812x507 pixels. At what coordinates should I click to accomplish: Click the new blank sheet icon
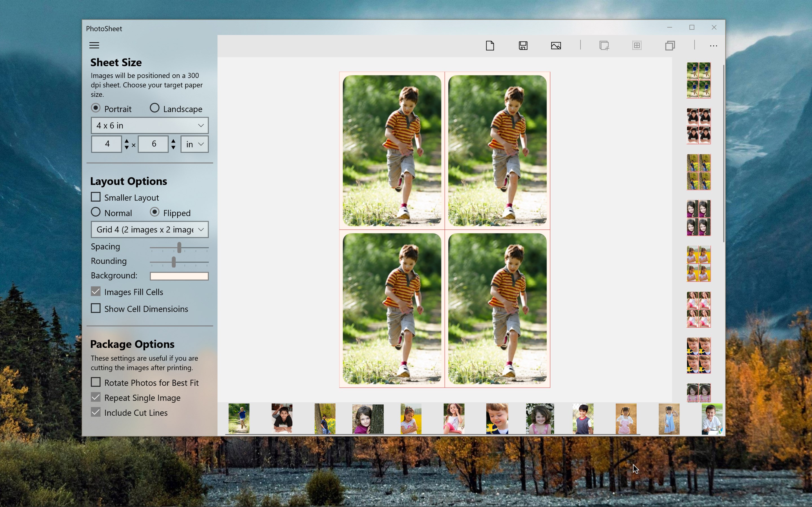[490, 45]
